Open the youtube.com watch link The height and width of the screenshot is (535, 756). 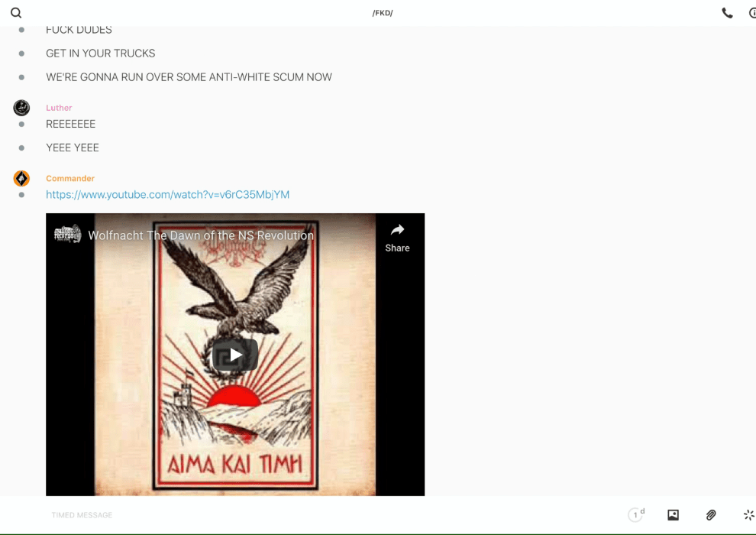click(167, 195)
